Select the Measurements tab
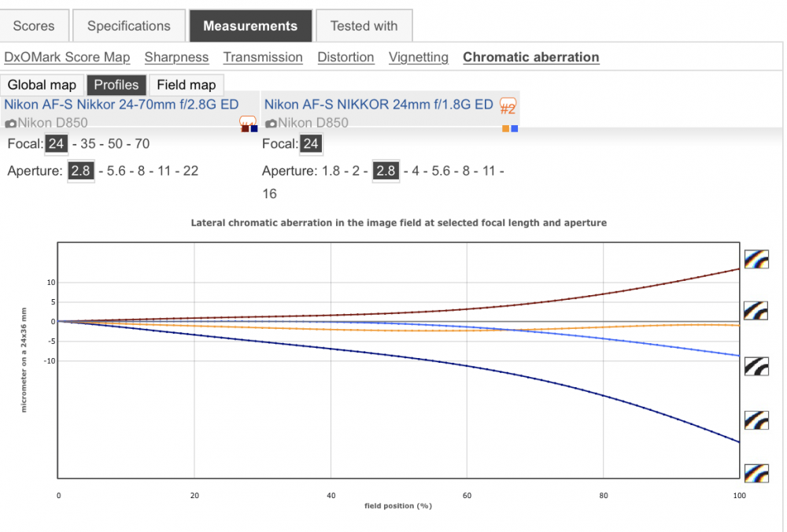 tap(250, 26)
